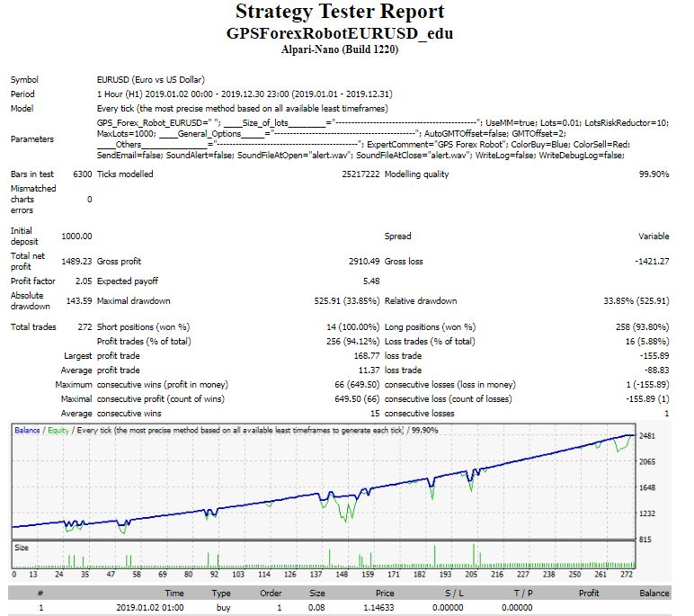This screenshot has height=616, width=694.
Task: Select the Total net profit value 1489.23
Action: coord(76,262)
